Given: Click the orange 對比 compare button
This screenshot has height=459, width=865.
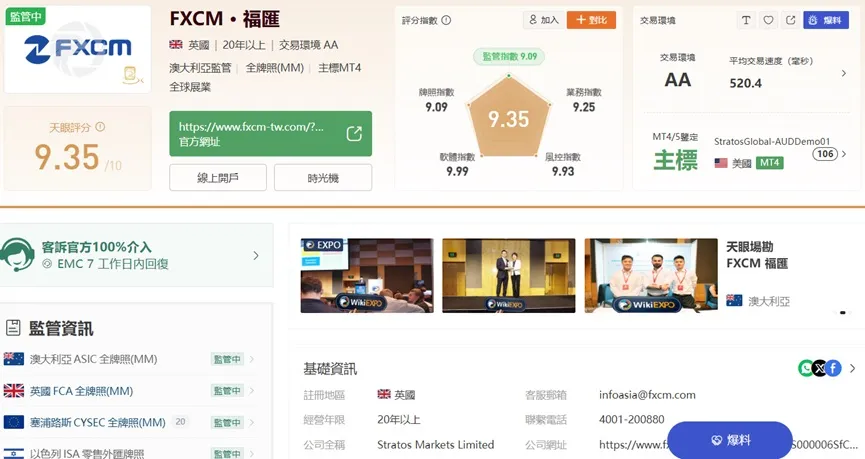Looking at the screenshot, I should click(x=591, y=20).
